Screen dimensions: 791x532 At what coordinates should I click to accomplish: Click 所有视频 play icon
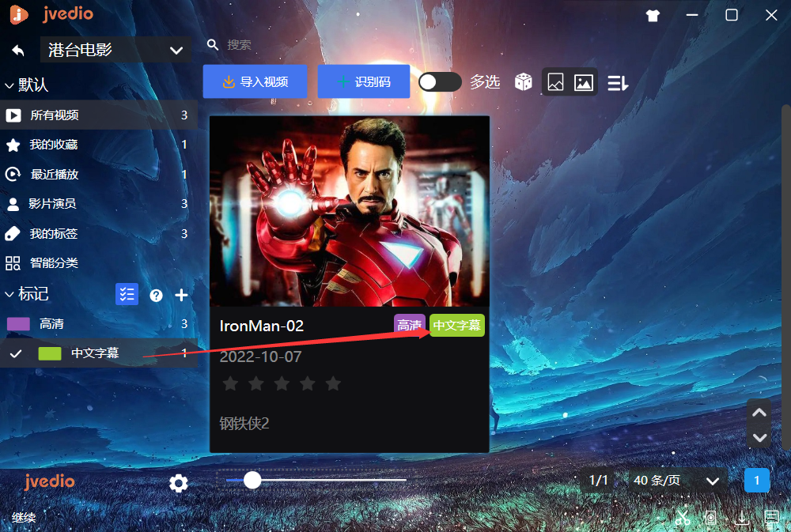click(x=13, y=115)
